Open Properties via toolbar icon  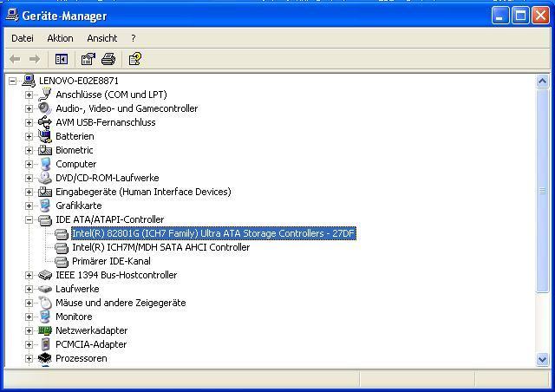point(88,59)
